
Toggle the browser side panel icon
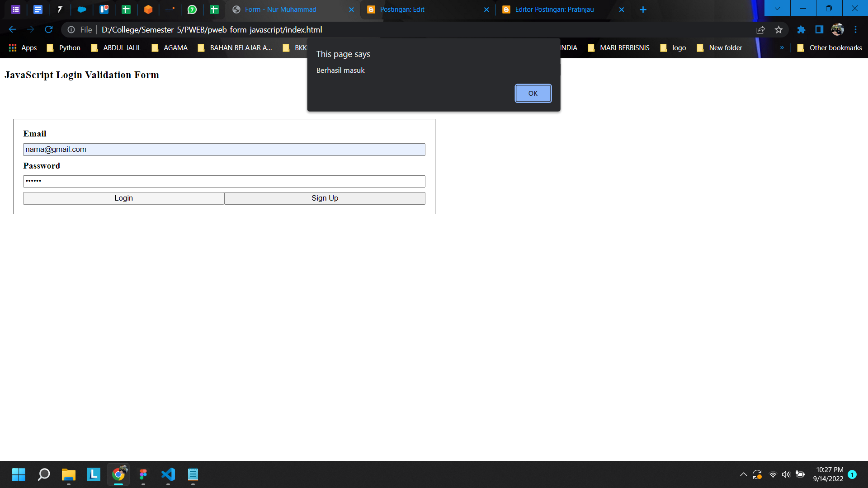(x=819, y=30)
